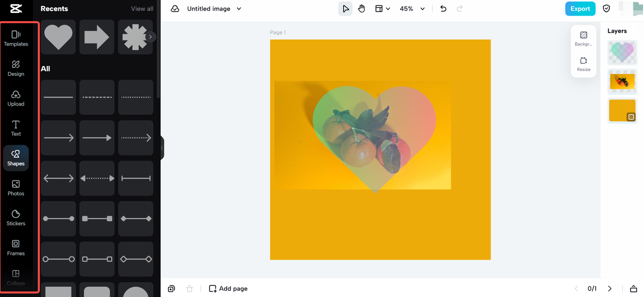
Task: Insert the dashed line shape
Action: click(97, 97)
